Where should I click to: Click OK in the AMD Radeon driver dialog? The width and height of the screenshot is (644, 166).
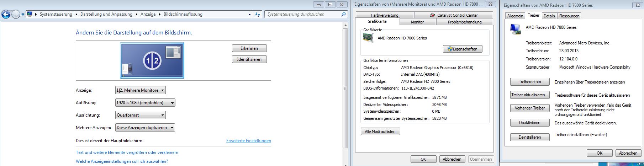(600, 153)
